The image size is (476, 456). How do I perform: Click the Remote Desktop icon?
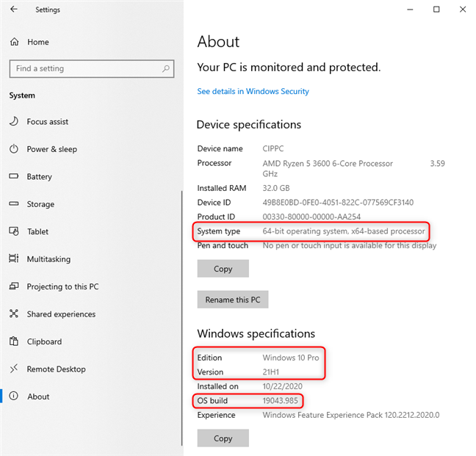point(14,369)
